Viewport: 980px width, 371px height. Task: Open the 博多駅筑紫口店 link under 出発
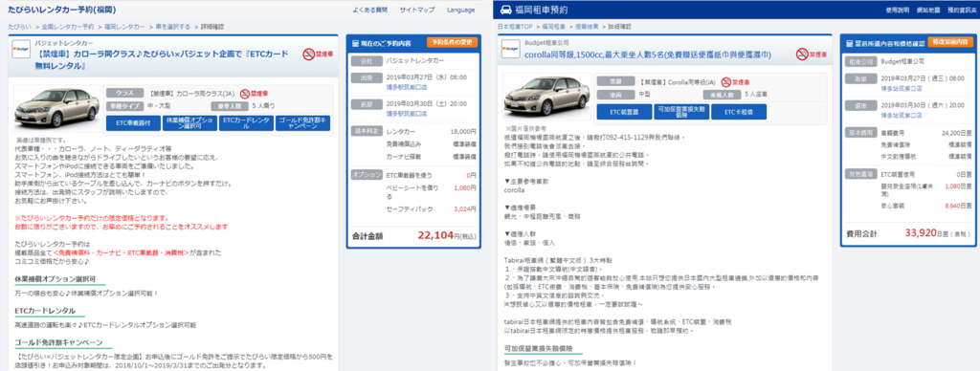(x=406, y=87)
